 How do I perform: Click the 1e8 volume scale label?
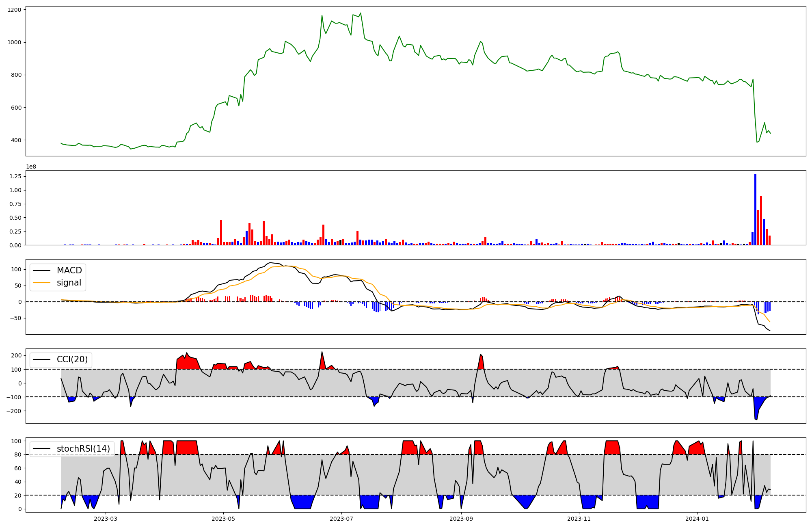(x=31, y=167)
